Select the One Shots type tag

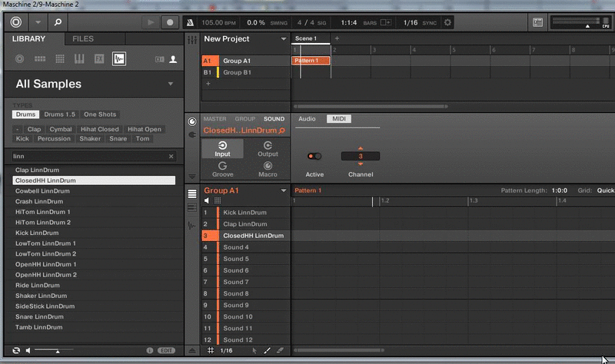(100, 114)
